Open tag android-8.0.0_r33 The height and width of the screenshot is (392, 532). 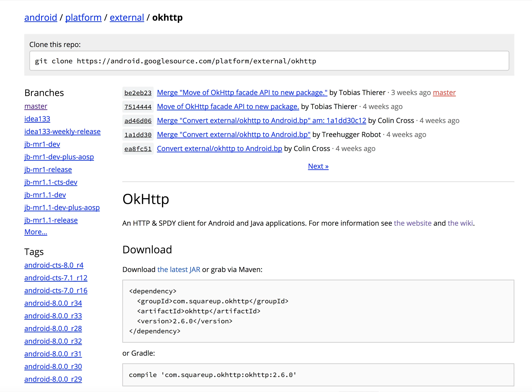[53, 316]
